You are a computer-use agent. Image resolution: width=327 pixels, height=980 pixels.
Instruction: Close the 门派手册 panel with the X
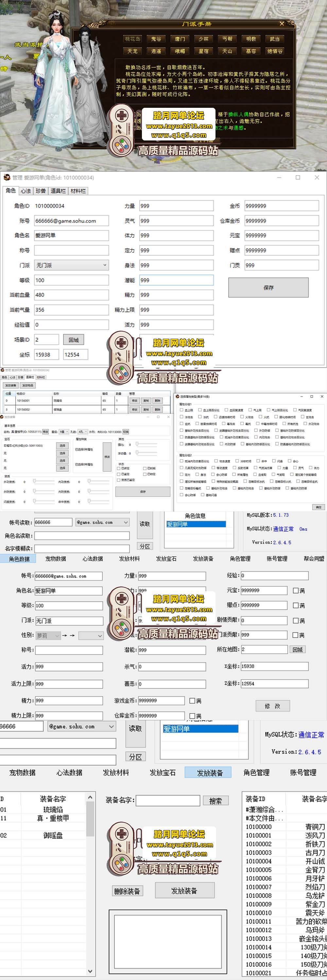tap(282, 24)
